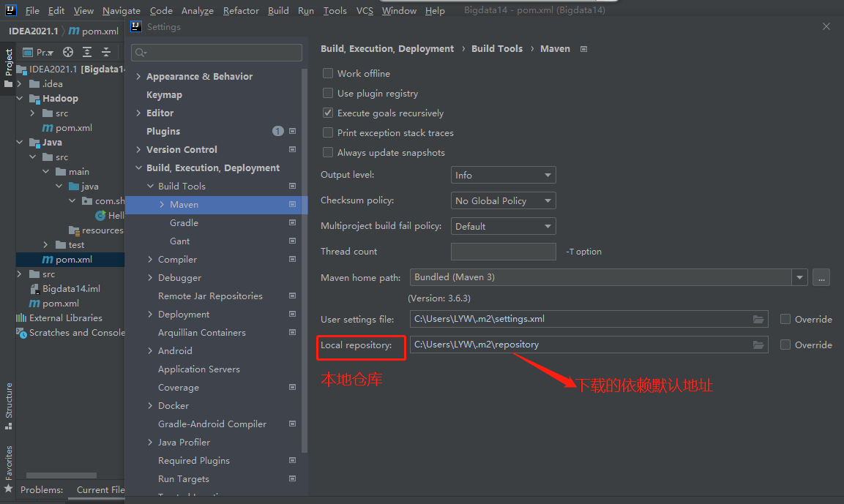
Task: Click the project-level icon on the Gant row
Action: 292,241
